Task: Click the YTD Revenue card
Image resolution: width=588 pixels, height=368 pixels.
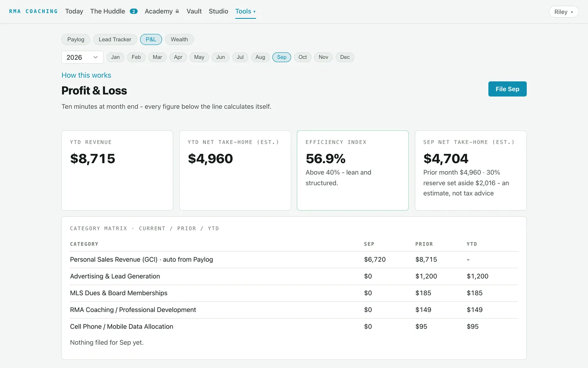Action: 117,171
